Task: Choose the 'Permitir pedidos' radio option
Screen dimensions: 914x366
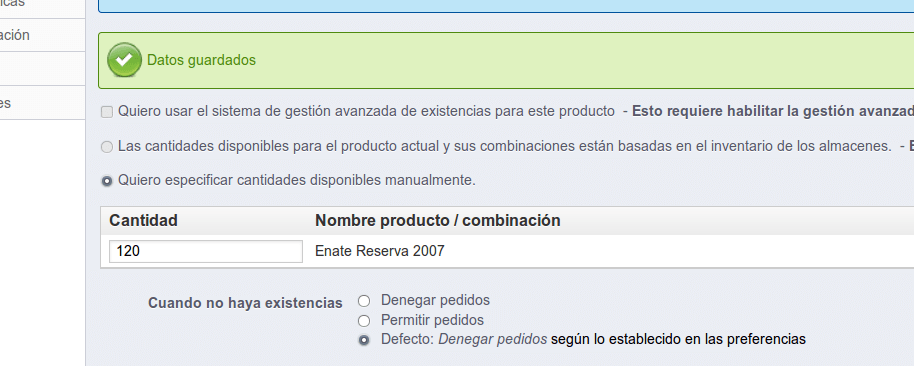Action: (x=364, y=321)
